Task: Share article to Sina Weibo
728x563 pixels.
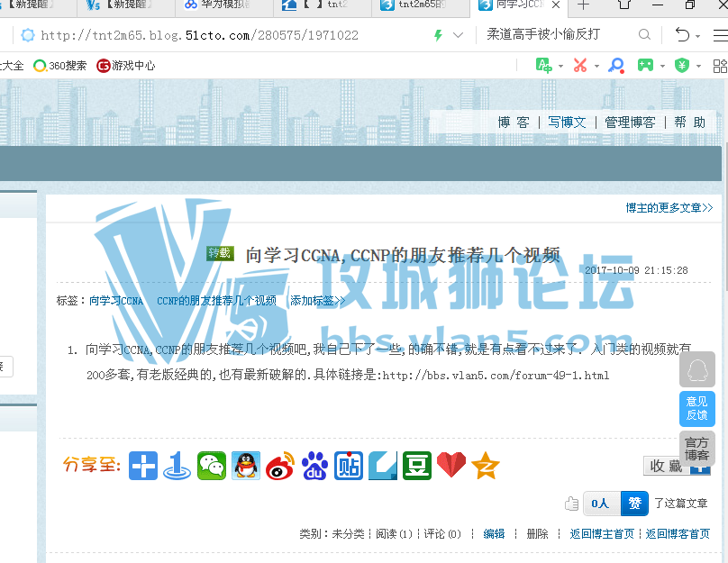Action: (280, 466)
